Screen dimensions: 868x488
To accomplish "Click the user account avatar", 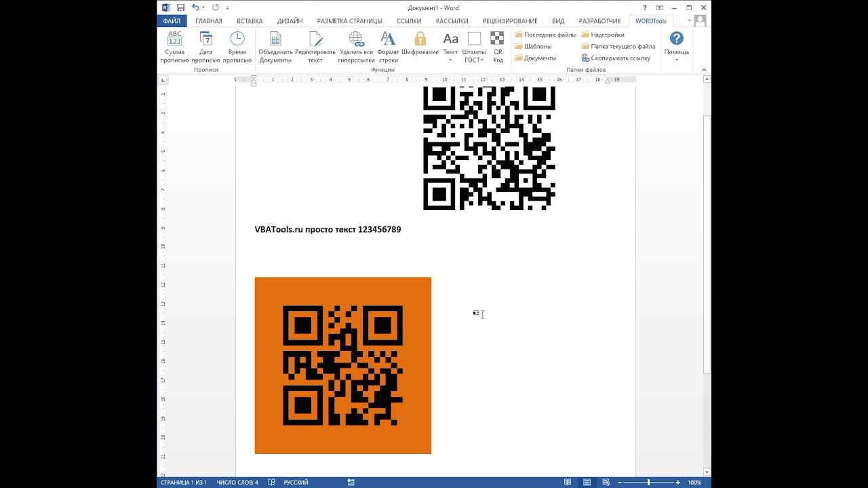I will tap(700, 21).
